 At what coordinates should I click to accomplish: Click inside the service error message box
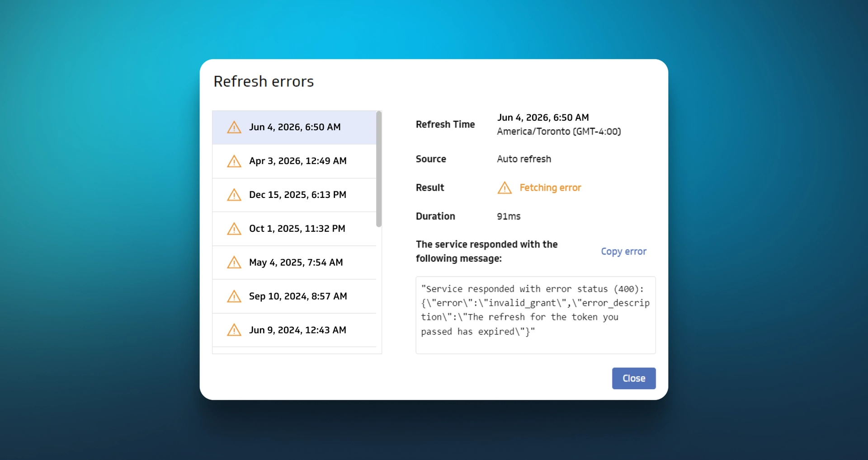click(x=536, y=315)
